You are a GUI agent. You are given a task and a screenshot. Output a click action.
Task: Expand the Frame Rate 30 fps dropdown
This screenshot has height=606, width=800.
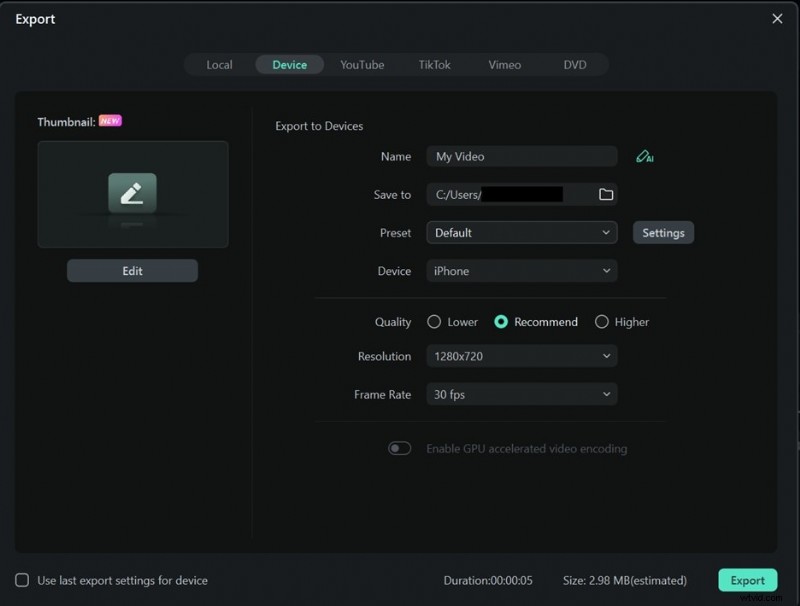(521, 395)
